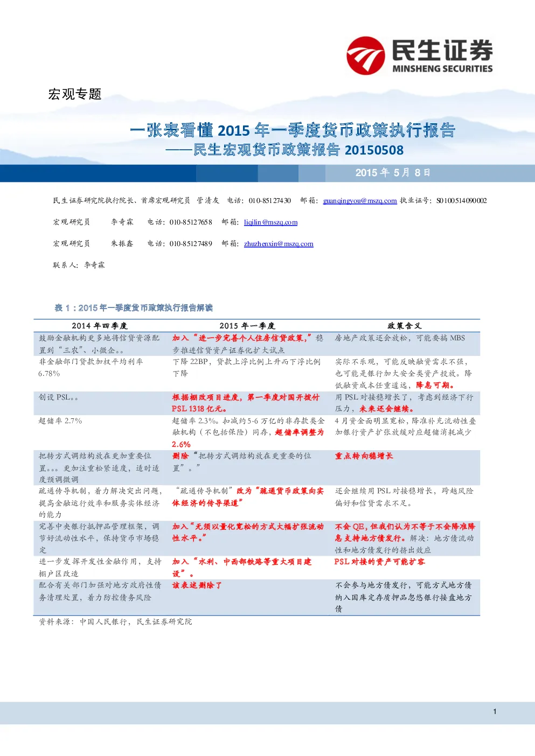Click the 民生证券 Chinese logo text

click(442, 51)
